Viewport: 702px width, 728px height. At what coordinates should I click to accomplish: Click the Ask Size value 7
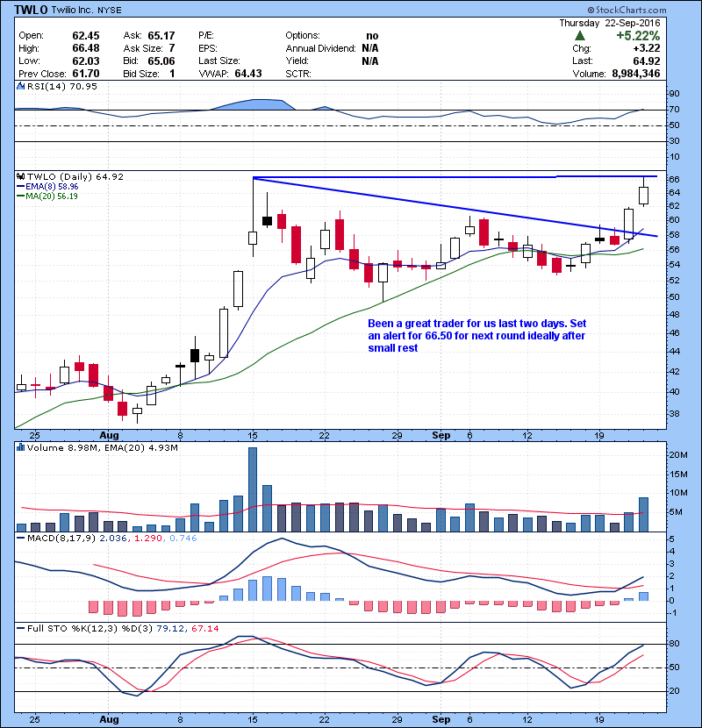coord(172,48)
